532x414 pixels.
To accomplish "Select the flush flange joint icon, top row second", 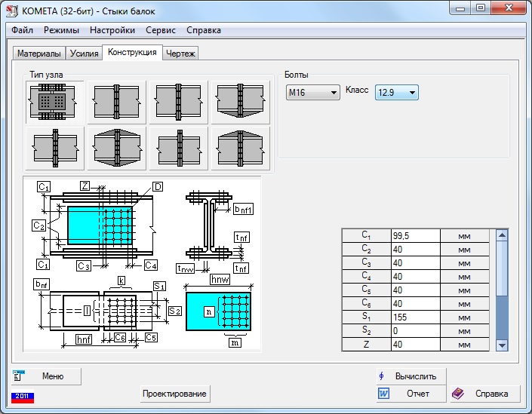I will 117,103.
